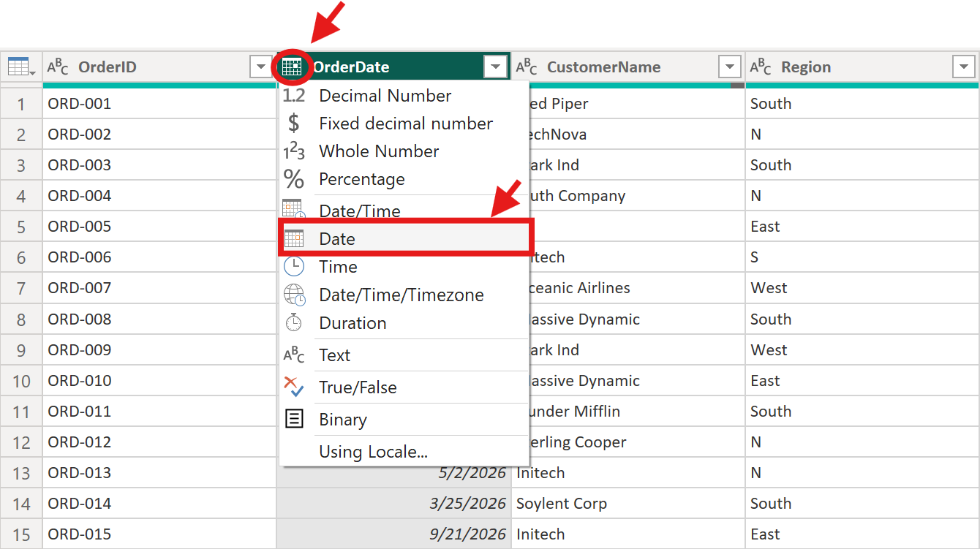980x549 pixels.
Task: Select the Region column header
Action: pyautogui.click(x=862, y=67)
